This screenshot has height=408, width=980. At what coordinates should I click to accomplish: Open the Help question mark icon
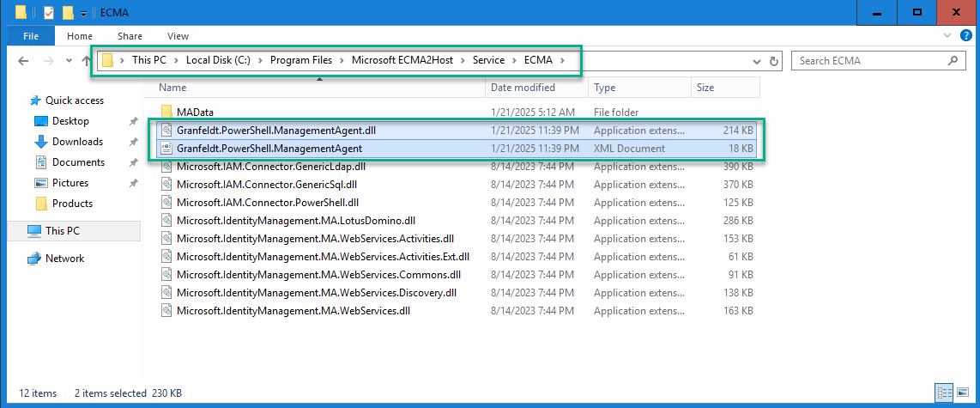pos(969,36)
